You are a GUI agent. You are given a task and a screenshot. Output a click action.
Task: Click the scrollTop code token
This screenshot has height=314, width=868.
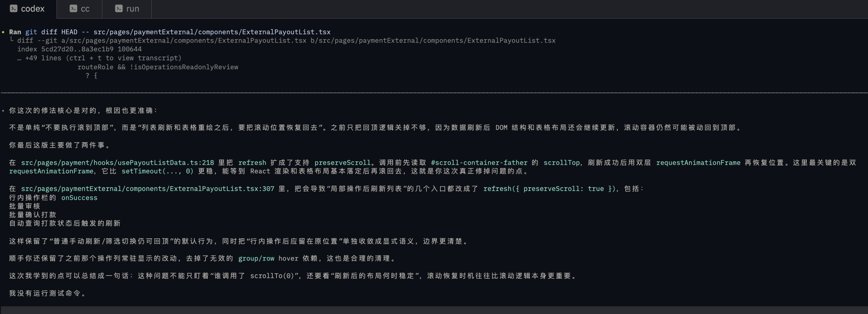[561, 163]
